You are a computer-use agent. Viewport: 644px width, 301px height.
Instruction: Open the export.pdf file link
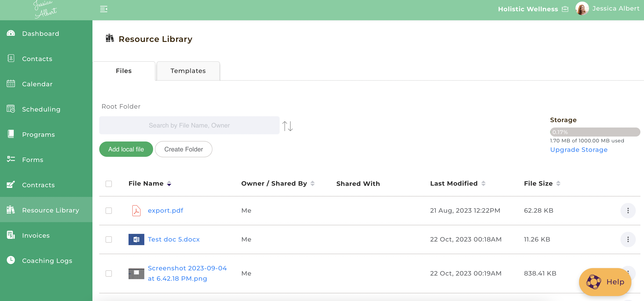pos(166,211)
